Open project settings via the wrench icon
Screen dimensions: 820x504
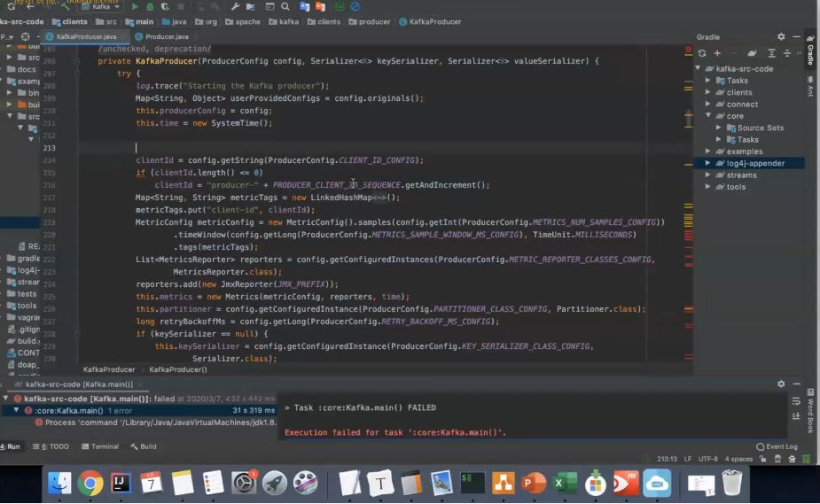click(x=235, y=6)
